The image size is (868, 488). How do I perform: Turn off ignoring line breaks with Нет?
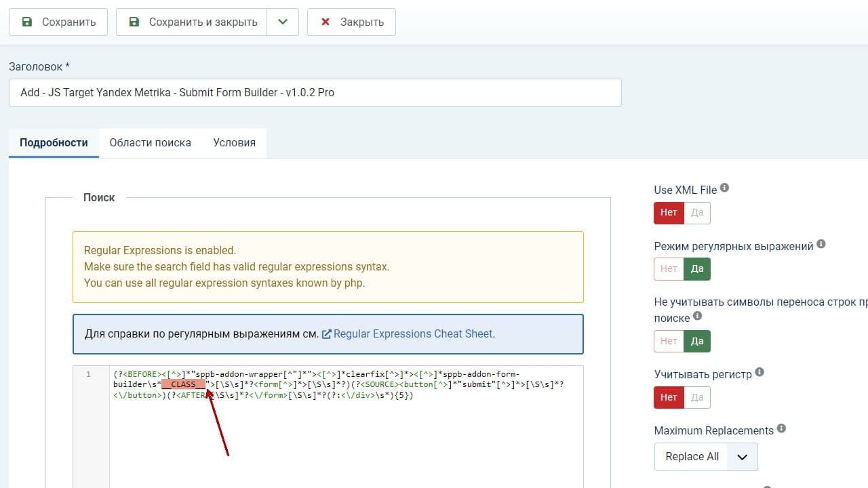(669, 341)
